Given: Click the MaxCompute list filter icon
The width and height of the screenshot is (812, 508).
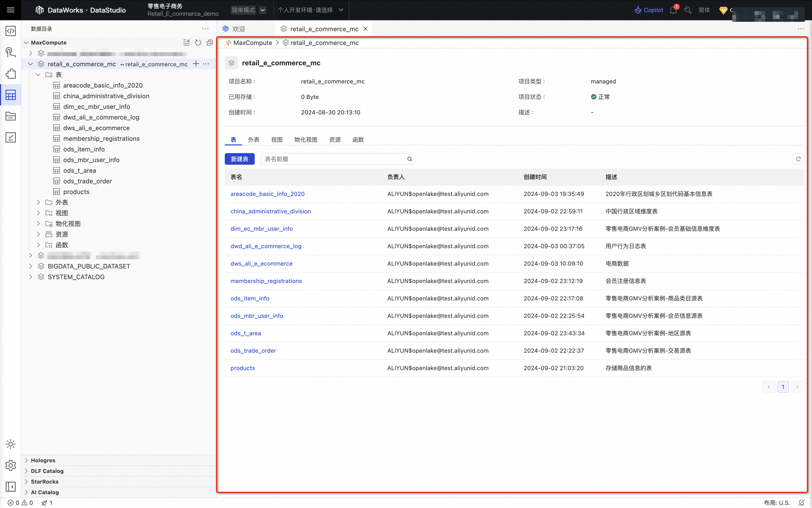Looking at the screenshot, I should 186,43.
